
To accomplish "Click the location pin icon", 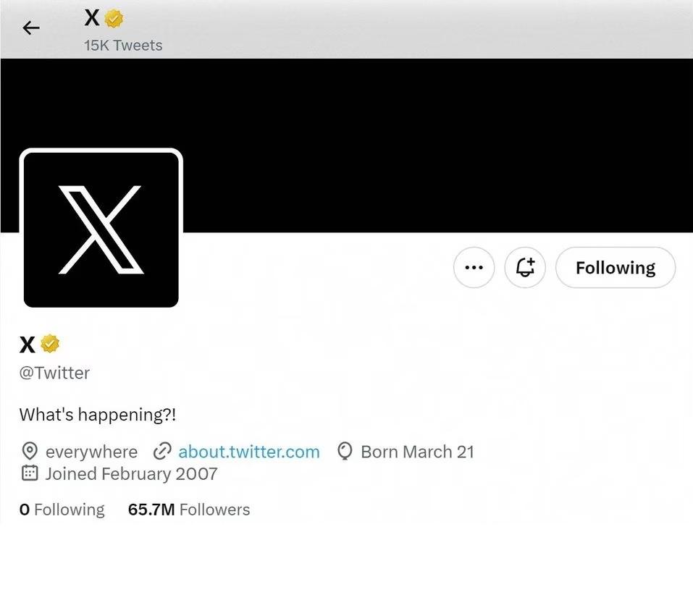I will (x=30, y=452).
